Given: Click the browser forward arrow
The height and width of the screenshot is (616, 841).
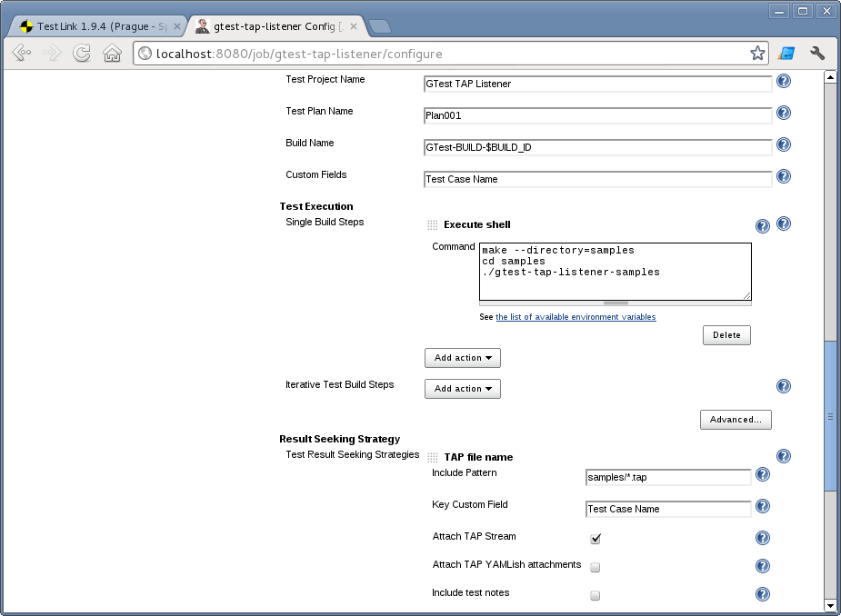Looking at the screenshot, I should (52, 53).
